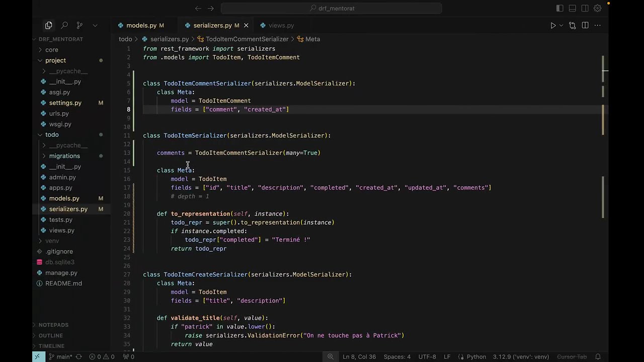Toggle the primary sidebar layout

click(x=560, y=8)
